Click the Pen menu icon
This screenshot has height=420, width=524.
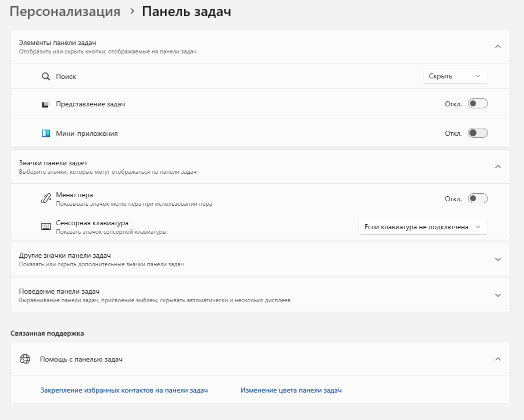46,198
